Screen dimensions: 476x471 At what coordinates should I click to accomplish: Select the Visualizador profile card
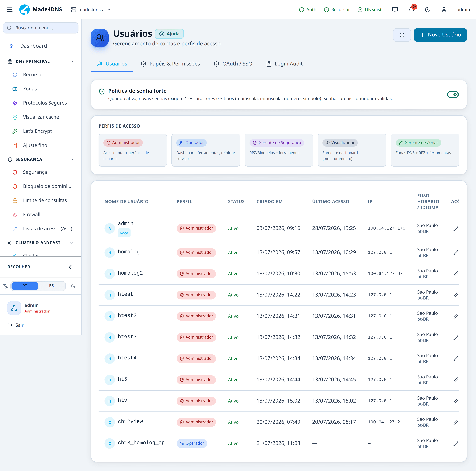pos(352,150)
